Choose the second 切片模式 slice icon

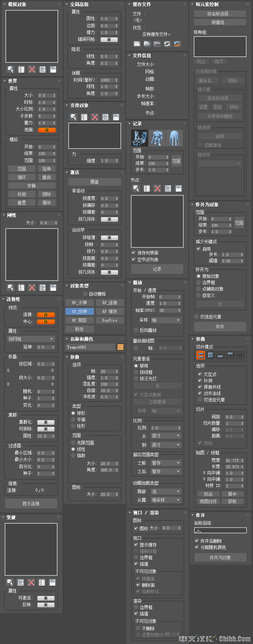211,355
